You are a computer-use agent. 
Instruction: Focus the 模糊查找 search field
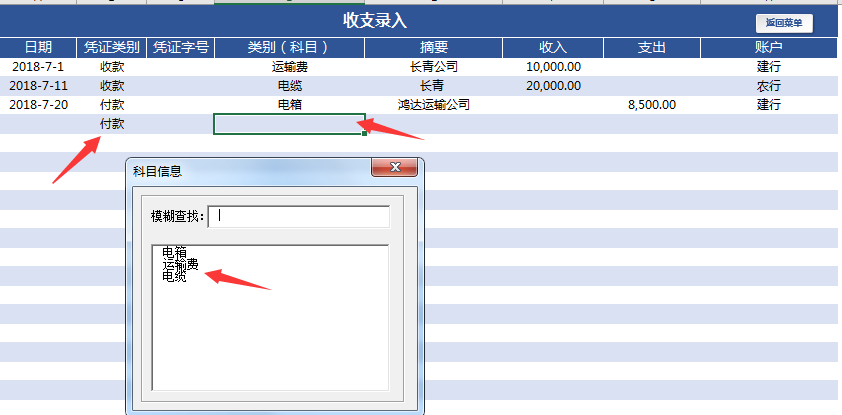coord(299,216)
